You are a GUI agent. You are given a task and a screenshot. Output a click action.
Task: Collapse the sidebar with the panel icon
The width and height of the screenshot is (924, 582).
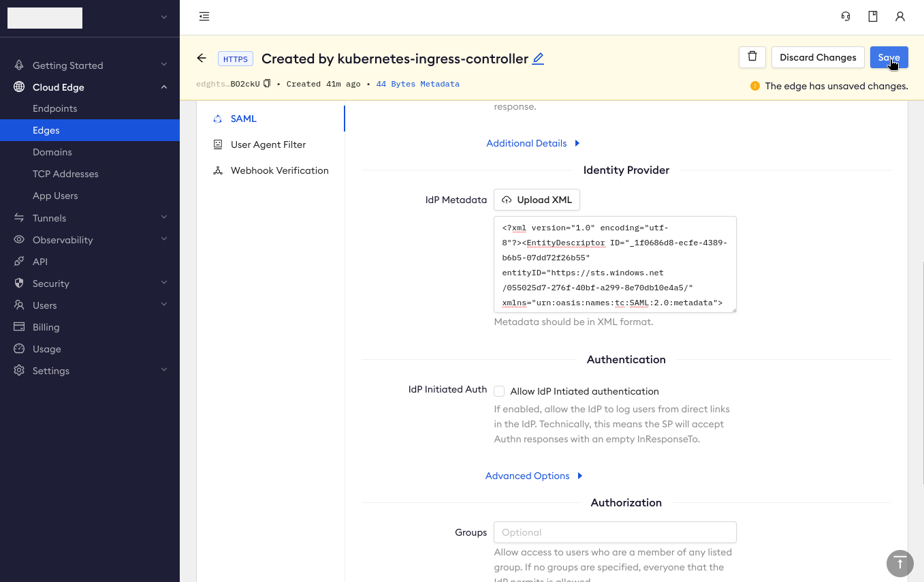click(204, 16)
